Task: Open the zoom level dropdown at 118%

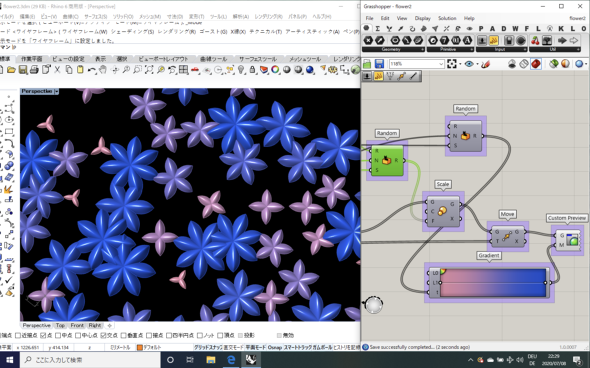Action: (417, 64)
